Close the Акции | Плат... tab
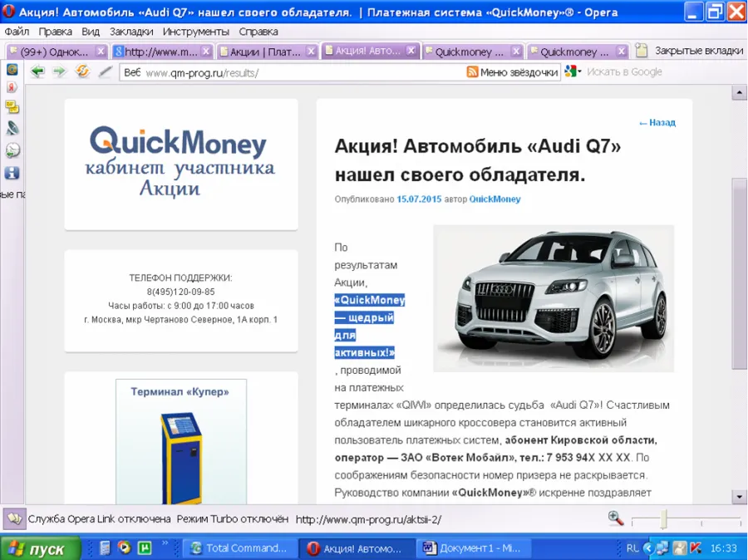The image size is (748, 560). (x=311, y=51)
